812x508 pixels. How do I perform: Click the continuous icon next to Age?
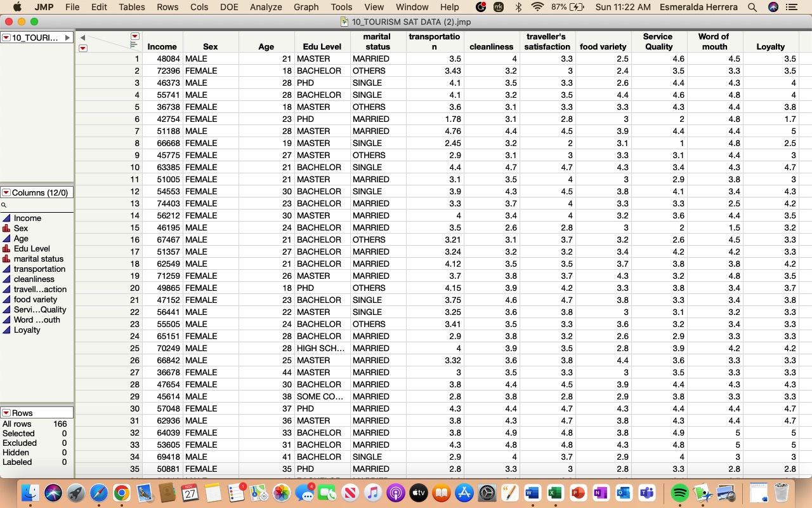[x=6, y=239]
